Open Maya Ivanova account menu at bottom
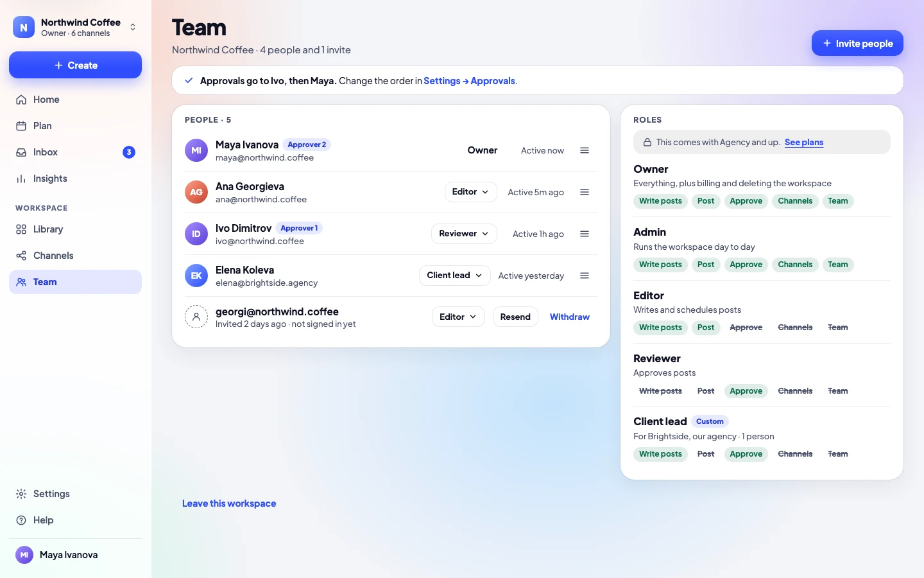This screenshot has height=578, width=924. coord(76,555)
